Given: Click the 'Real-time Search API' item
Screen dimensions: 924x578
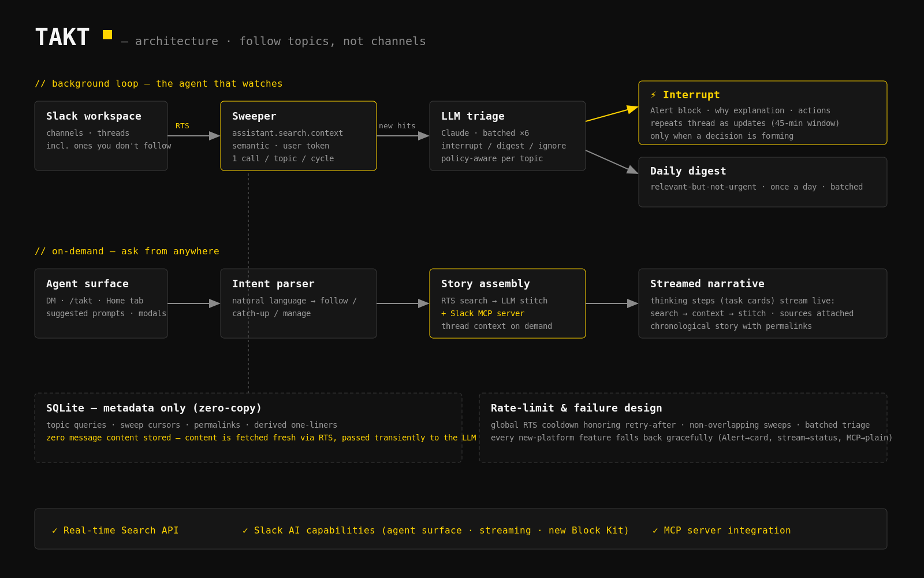Looking at the screenshot, I should (x=115, y=531).
